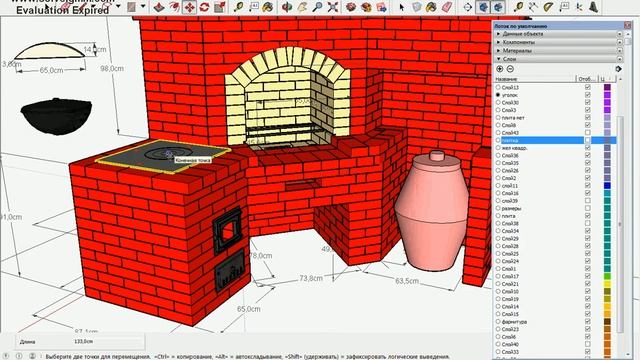Image resolution: width=640 pixels, height=360 pixels.
Task: Collapse the Слои section
Action: pyautogui.click(x=498, y=59)
